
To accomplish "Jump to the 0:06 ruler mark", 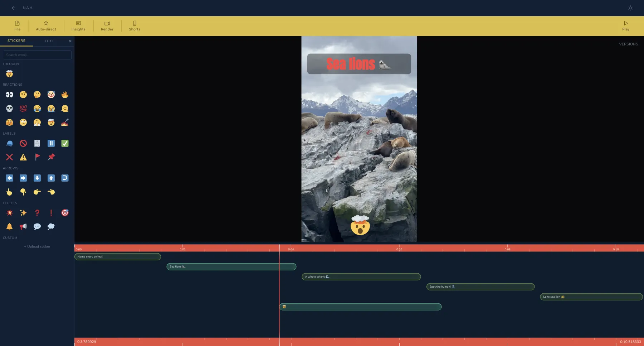I will click(399, 249).
